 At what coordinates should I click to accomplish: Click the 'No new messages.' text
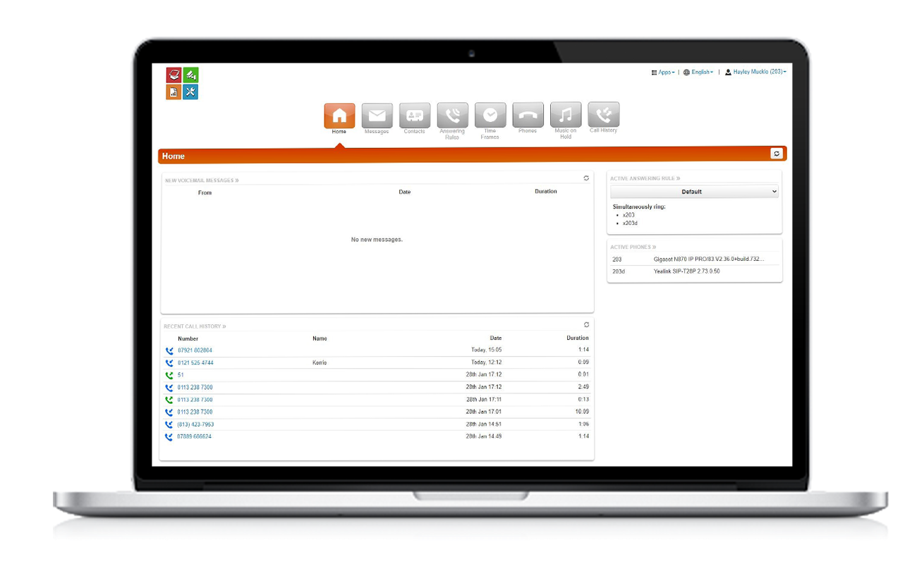(x=377, y=240)
